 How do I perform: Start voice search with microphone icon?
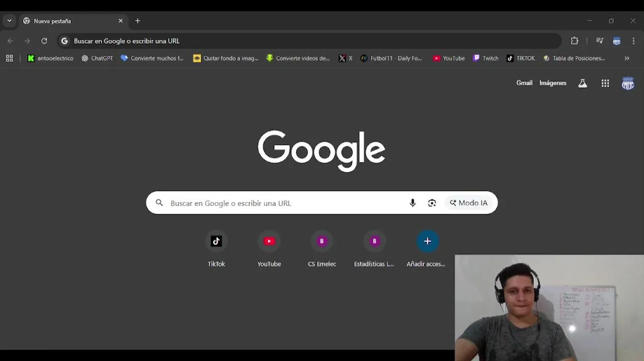[x=412, y=203]
